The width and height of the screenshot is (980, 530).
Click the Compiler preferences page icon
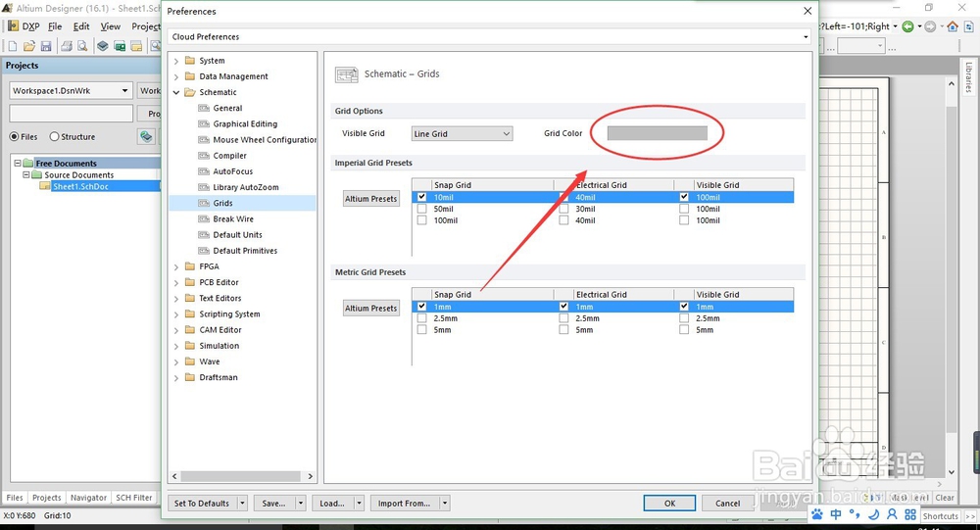[203, 156]
